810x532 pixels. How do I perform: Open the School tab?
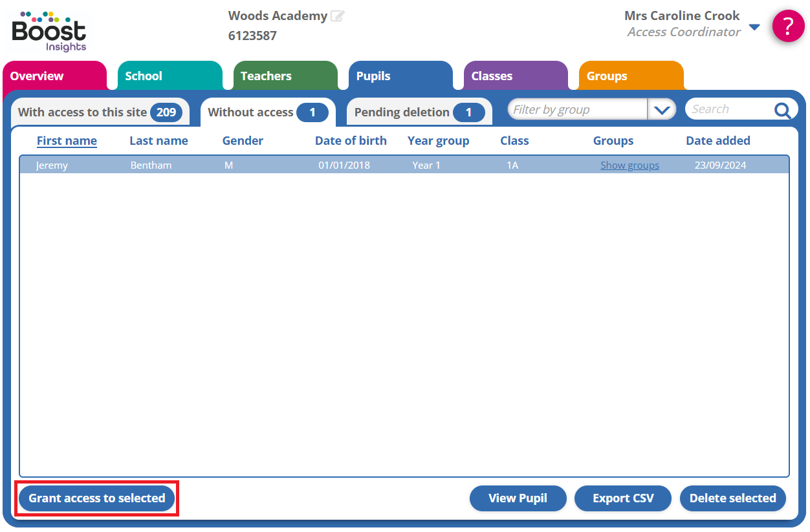pos(169,76)
